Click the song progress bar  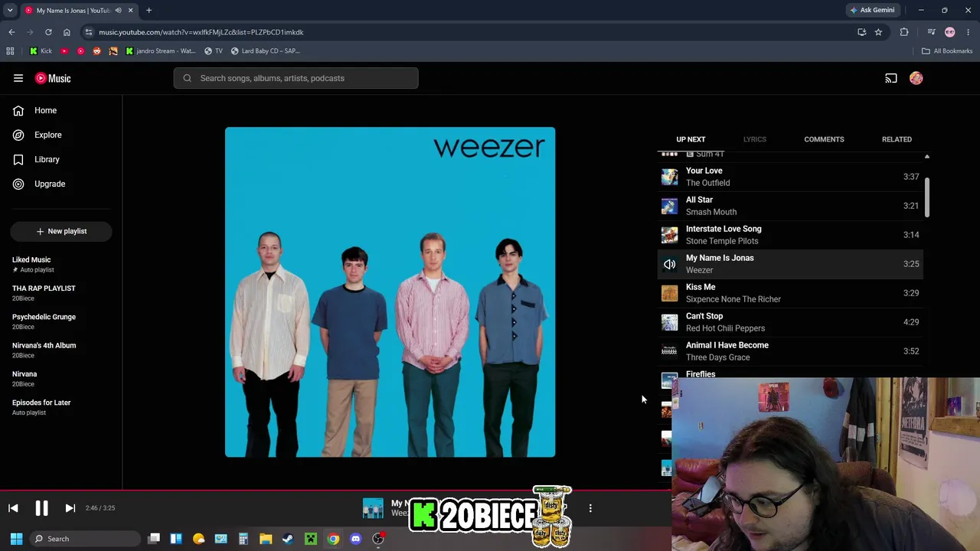336,491
